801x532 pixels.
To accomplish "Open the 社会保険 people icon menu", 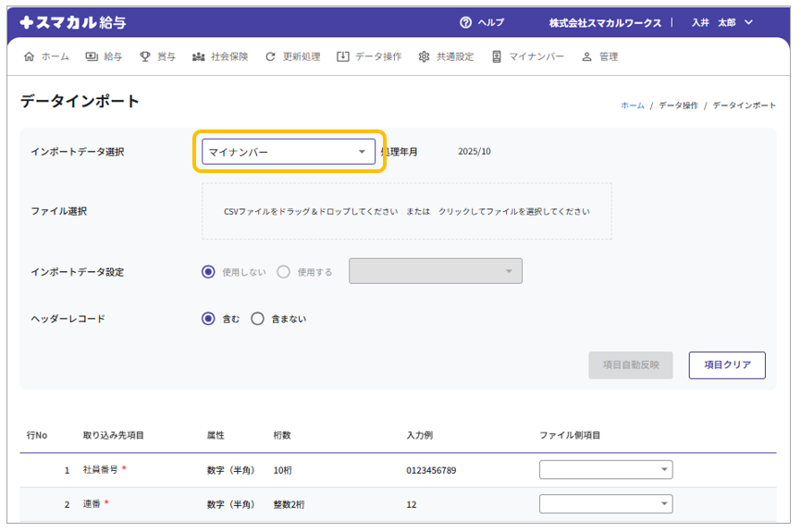I will point(198,56).
